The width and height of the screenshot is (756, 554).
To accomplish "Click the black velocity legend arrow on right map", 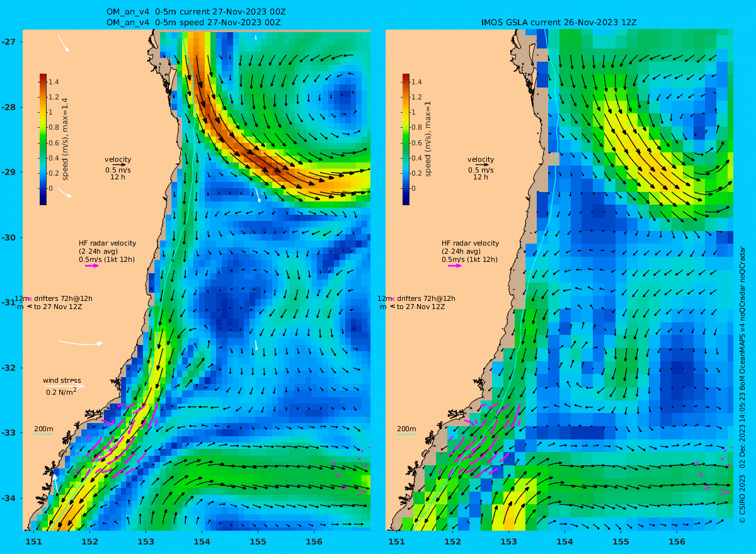I will (x=481, y=165).
